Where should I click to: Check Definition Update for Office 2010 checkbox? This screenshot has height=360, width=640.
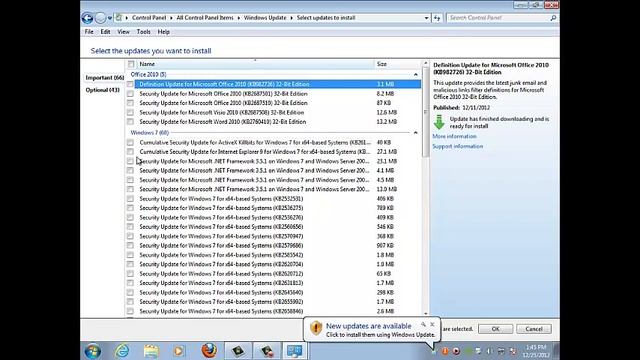130,84
